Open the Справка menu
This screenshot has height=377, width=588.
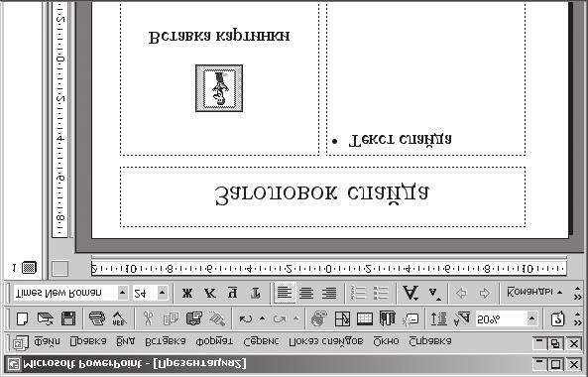pyautogui.click(x=430, y=341)
